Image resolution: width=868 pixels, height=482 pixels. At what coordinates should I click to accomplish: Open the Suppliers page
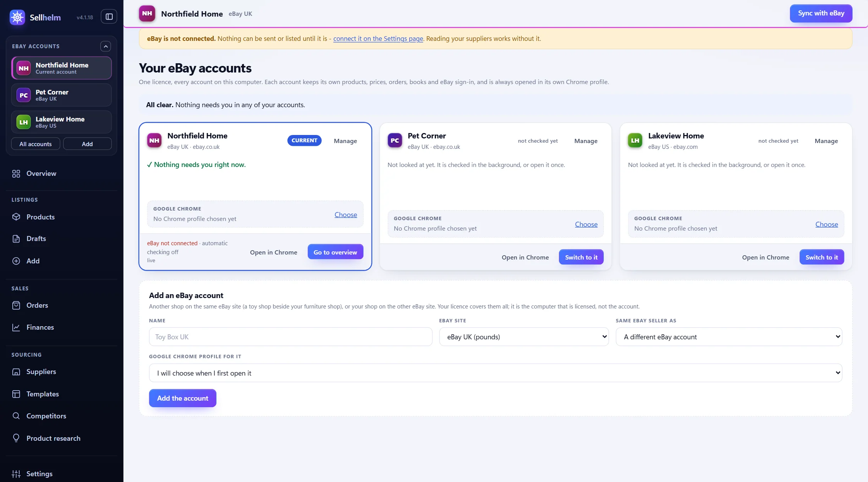[62, 372]
